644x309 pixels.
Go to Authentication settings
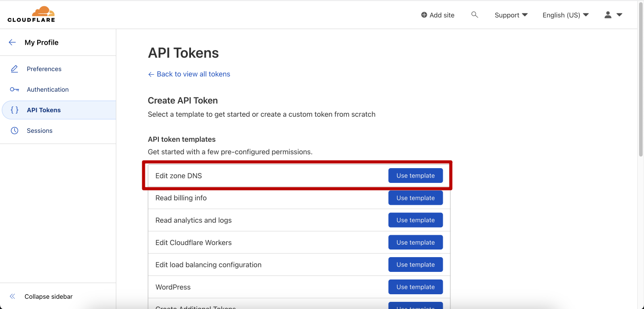pyautogui.click(x=58, y=89)
